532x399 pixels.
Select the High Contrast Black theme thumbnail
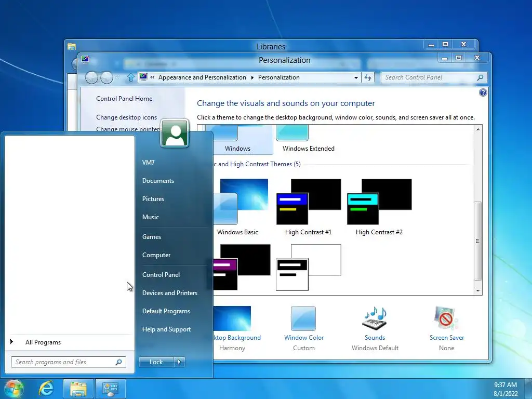pos(242,268)
